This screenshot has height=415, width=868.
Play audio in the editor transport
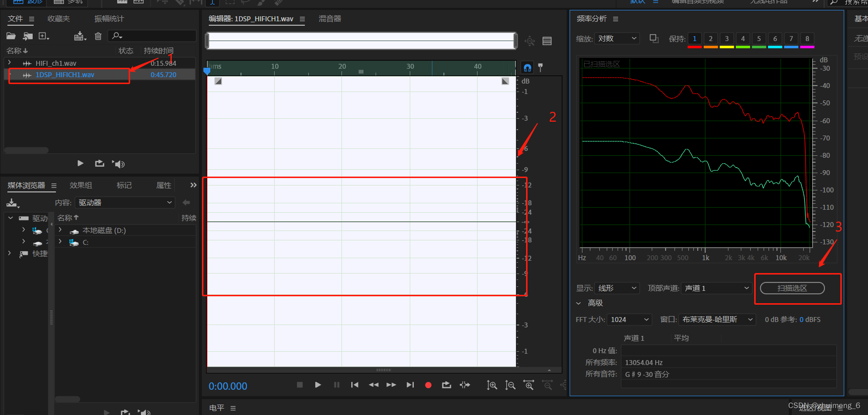click(318, 385)
